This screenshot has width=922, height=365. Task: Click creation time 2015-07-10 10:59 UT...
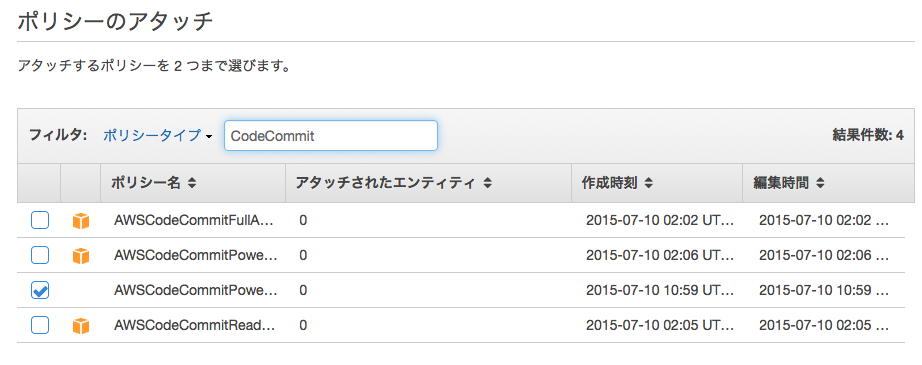(x=660, y=290)
